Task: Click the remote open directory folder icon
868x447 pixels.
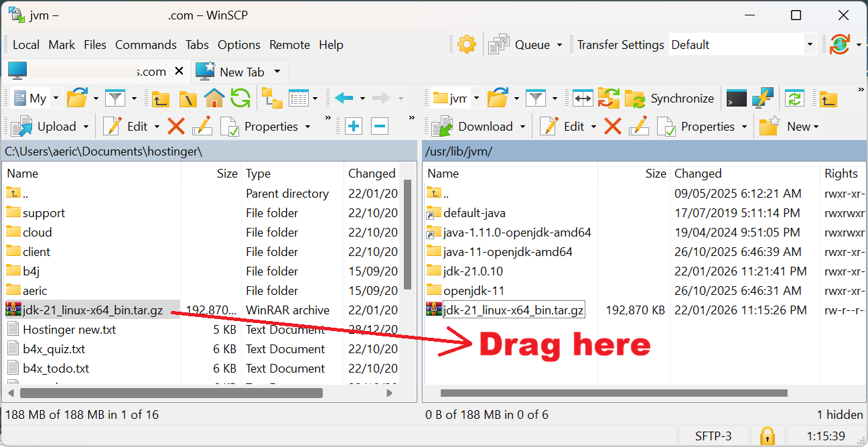Action: coord(498,99)
